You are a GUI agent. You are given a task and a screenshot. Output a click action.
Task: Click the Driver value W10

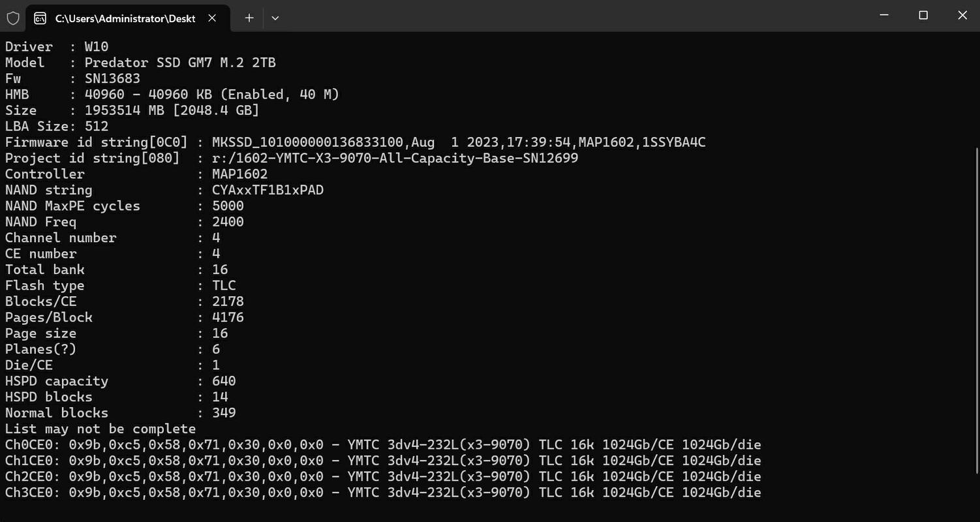tap(97, 47)
